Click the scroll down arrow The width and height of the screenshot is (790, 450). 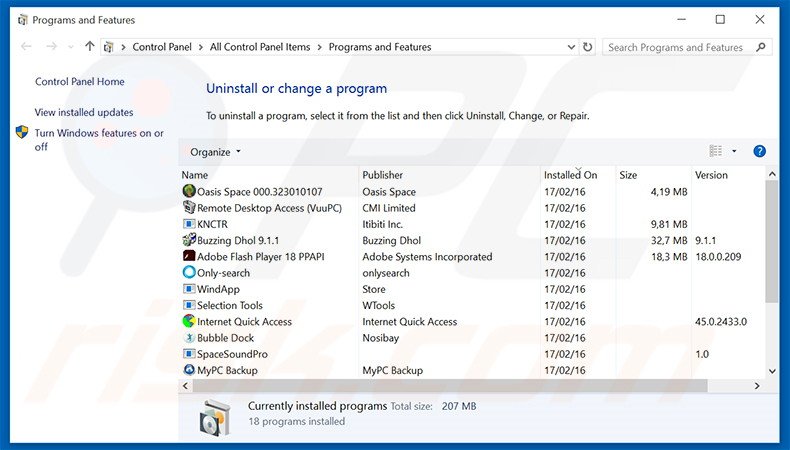[x=772, y=371]
